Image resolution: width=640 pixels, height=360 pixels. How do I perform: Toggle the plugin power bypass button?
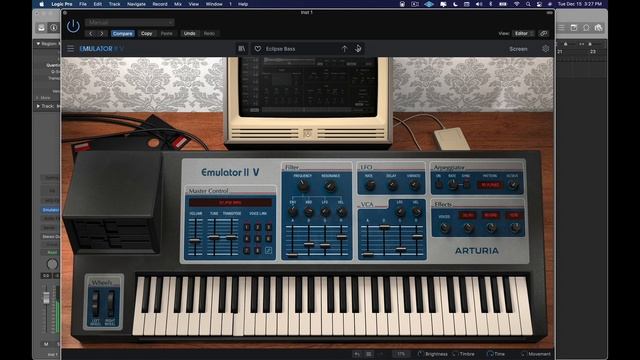73,27
